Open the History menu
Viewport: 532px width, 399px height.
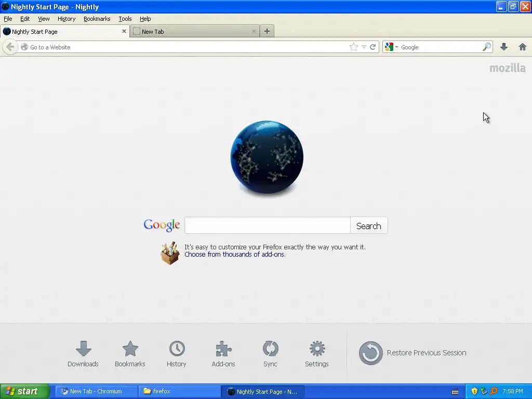point(66,19)
